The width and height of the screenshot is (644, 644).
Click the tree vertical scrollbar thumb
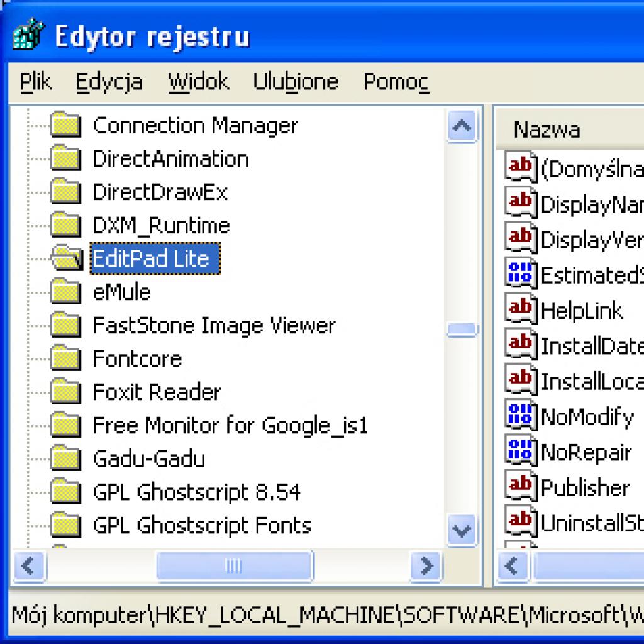tap(462, 330)
